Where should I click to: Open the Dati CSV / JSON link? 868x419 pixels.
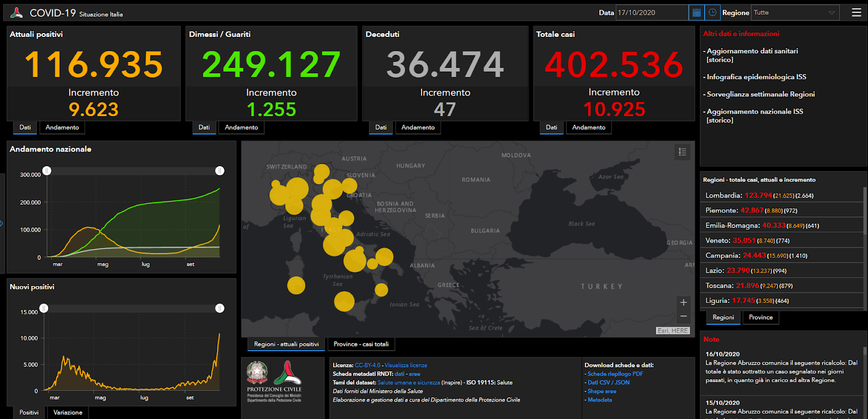pyautogui.click(x=609, y=383)
